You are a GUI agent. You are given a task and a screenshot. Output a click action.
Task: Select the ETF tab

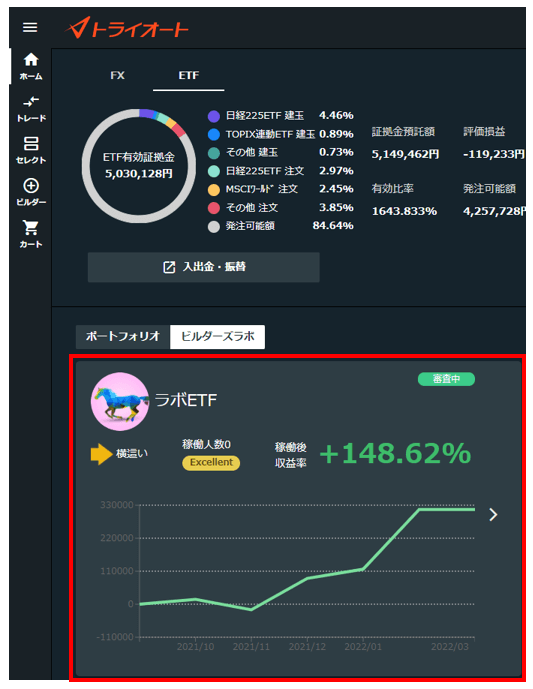point(189,76)
